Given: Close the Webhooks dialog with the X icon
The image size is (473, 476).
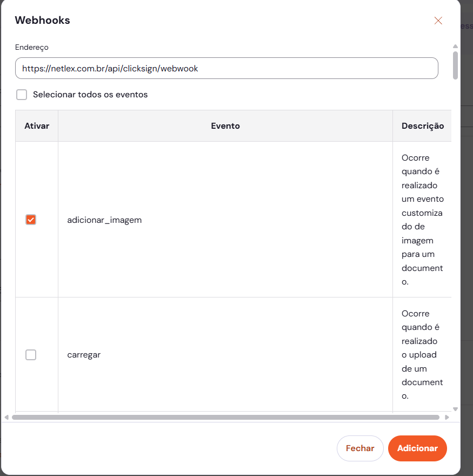Looking at the screenshot, I should 438,21.
